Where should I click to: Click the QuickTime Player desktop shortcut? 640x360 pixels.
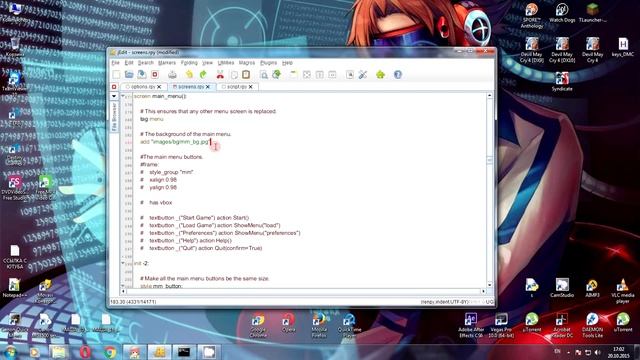tap(349, 326)
